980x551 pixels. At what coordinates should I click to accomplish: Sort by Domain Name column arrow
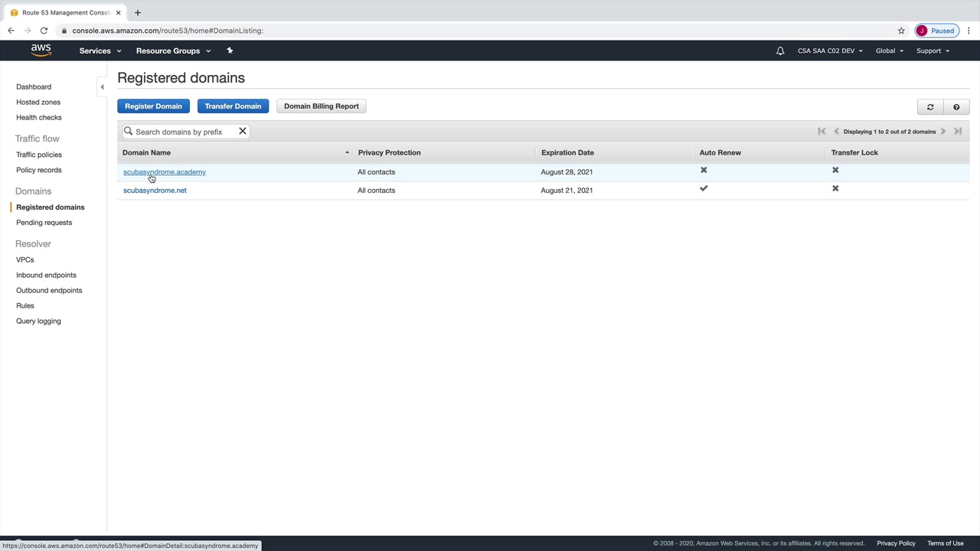pyautogui.click(x=347, y=152)
